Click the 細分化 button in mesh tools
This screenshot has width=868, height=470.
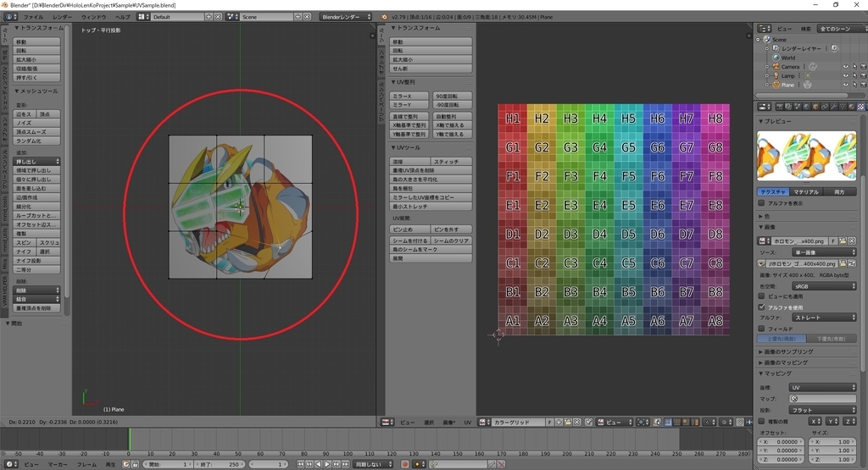pyautogui.click(x=37, y=207)
